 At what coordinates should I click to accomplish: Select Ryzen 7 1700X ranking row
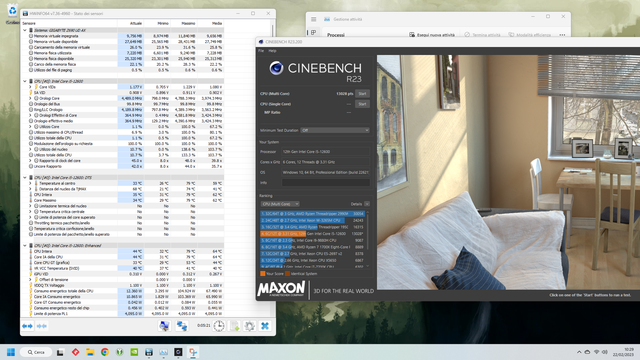coord(312,247)
